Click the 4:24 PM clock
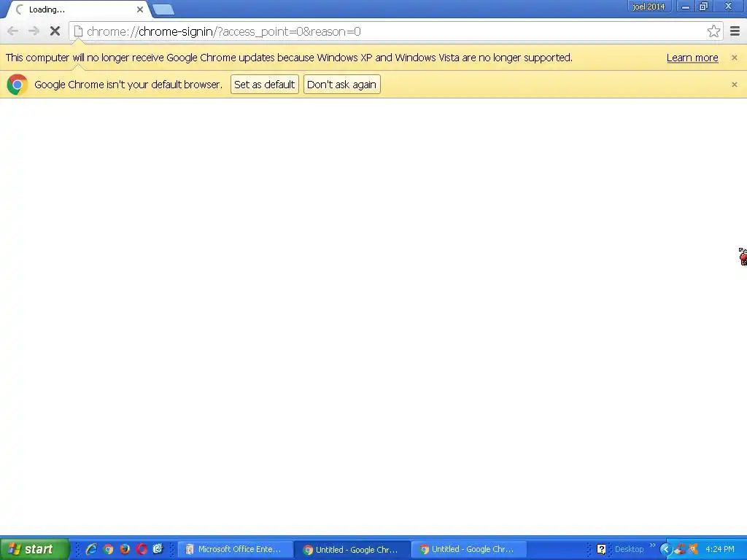 (719, 549)
